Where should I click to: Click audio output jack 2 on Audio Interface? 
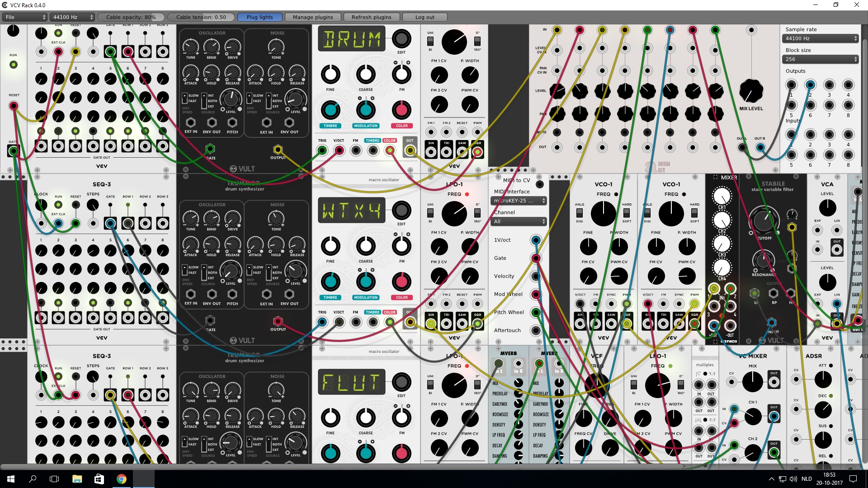(x=810, y=84)
